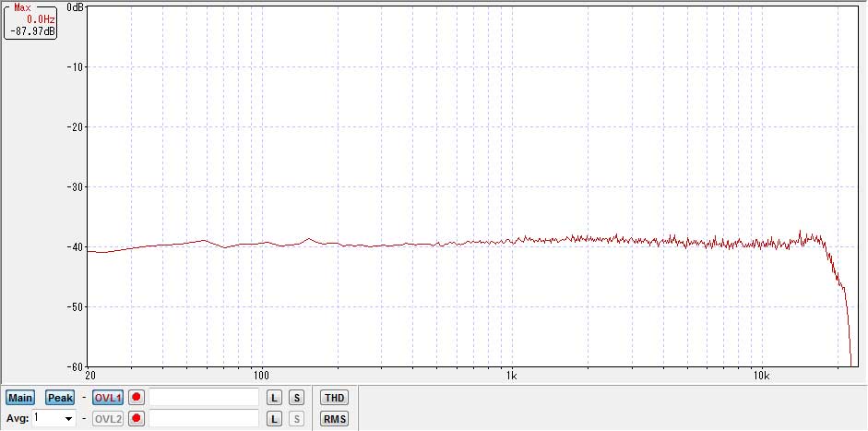Focus the OVL2 name text field
Screen dimensions: 868x431
204,419
